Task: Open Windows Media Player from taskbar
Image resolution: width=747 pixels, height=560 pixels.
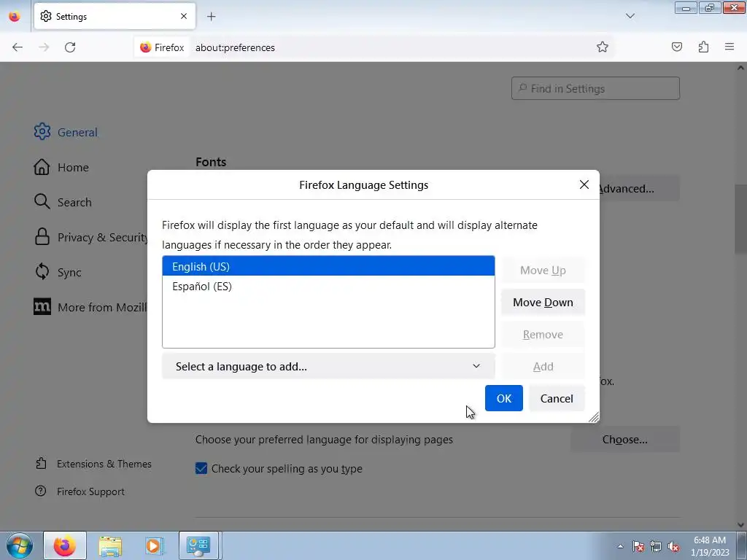Action: (x=154, y=545)
